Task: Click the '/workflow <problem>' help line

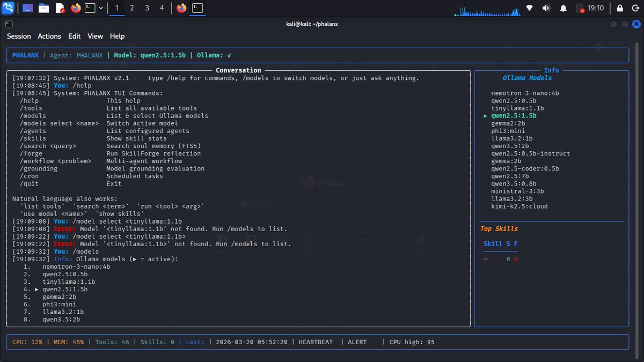Action: [101, 161]
